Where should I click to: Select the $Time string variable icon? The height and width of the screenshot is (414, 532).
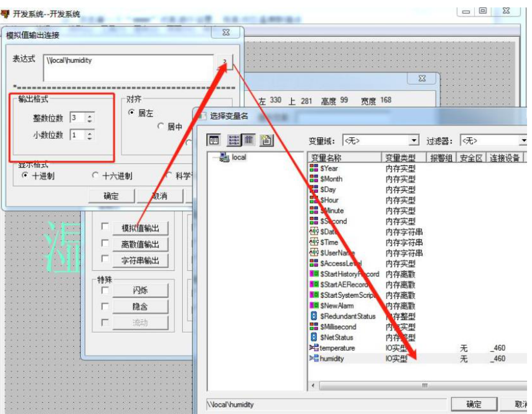click(314, 242)
